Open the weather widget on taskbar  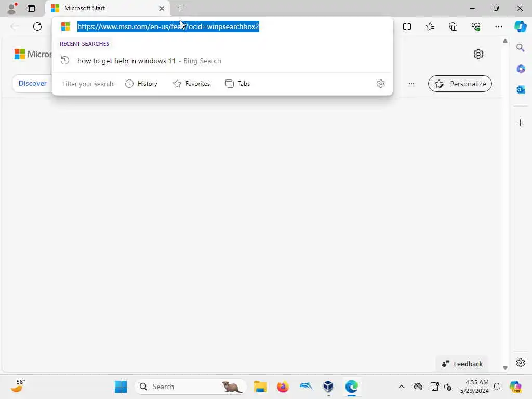18,387
